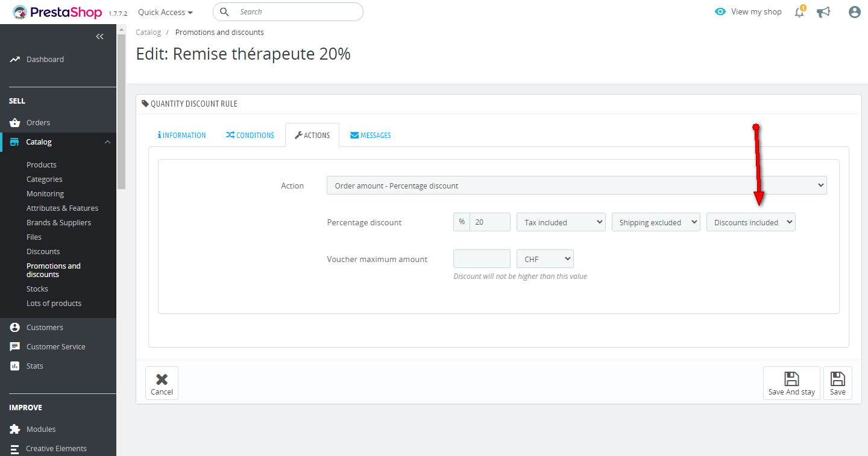This screenshot has width=868, height=456.
Task: Open Products in the Catalog menu
Action: coord(42,164)
